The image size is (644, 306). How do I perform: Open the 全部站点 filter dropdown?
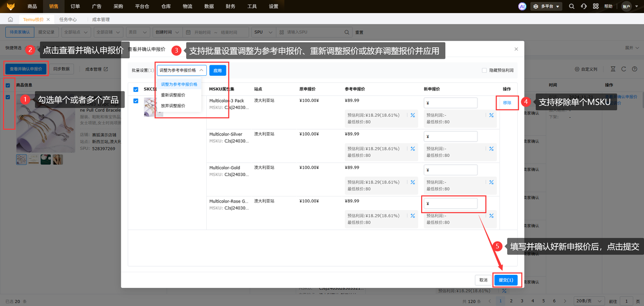pyautogui.click(x=77, y=32)
